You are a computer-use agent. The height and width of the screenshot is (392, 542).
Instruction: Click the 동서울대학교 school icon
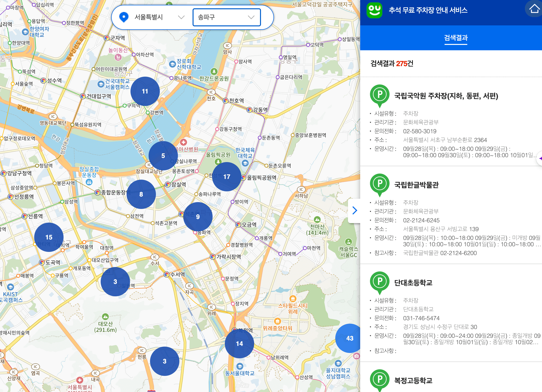tap(240, 366)
